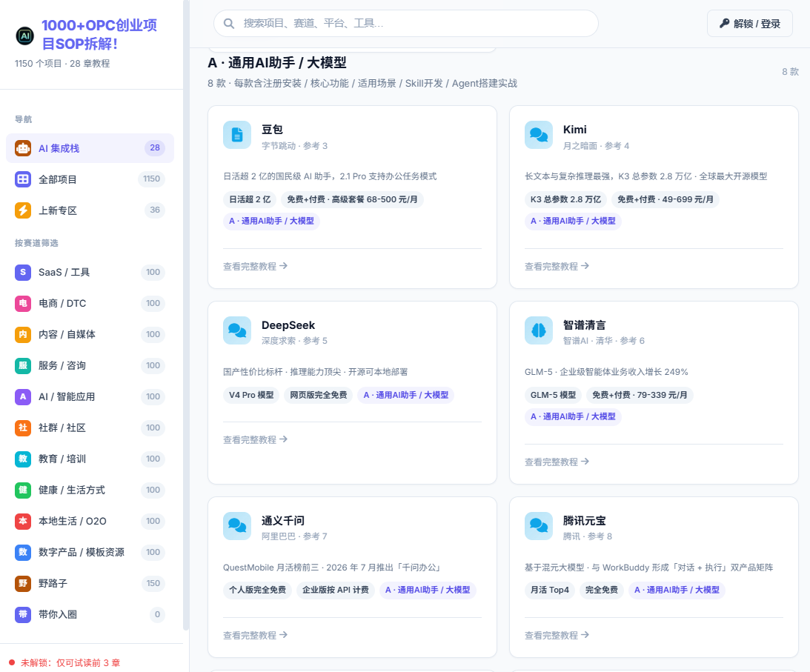Screen dimensions: 810x672
Task: Click the lightning icon for 上新专区
Action: coord(23,210)
